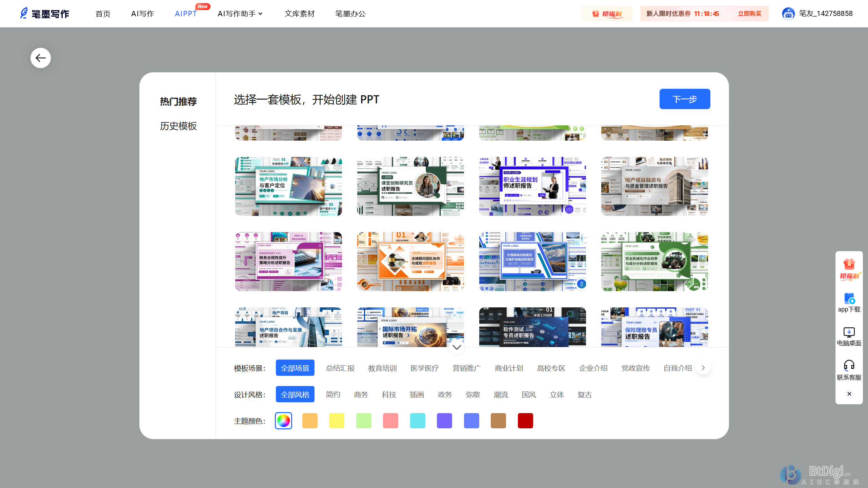Screen dimensions: 868x488
Task: Select 职业生涯规划师述职报告 template thumbnail
Action: click(x=532, y=186)
